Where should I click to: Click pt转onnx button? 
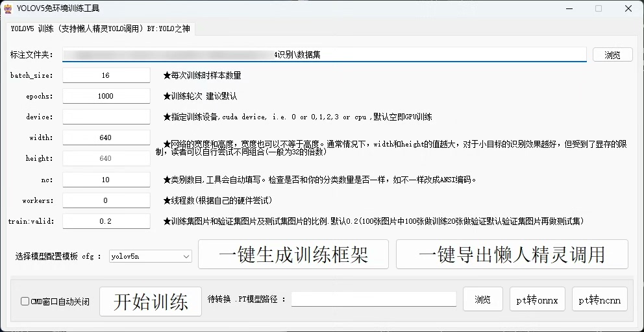538,300
